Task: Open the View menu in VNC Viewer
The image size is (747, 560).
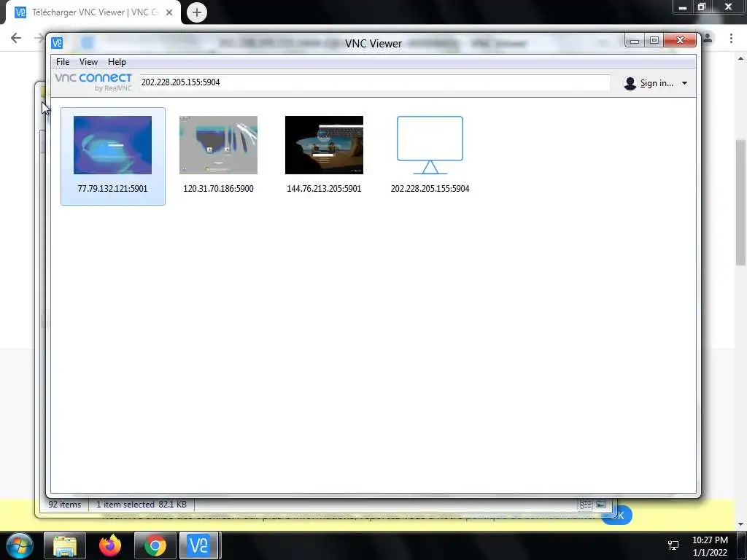Action: tap(88, 62)
